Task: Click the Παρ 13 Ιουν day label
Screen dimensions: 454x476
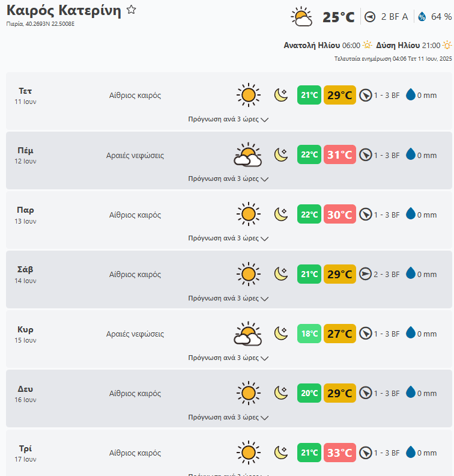Action: click(25, 215)
